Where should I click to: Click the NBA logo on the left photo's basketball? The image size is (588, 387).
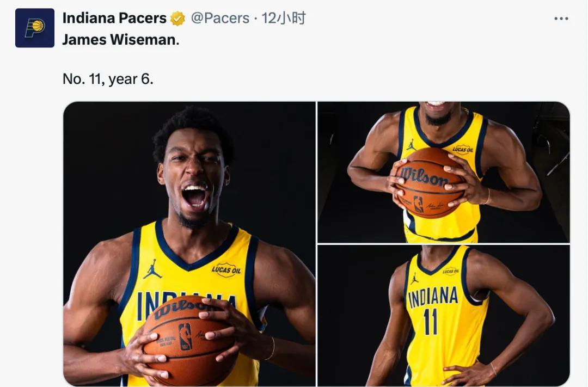185,336
